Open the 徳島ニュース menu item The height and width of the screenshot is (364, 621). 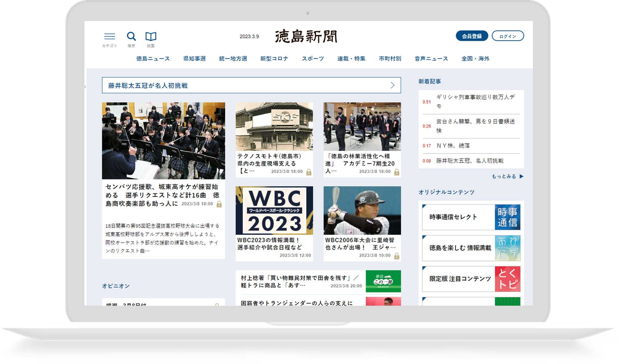153,59
